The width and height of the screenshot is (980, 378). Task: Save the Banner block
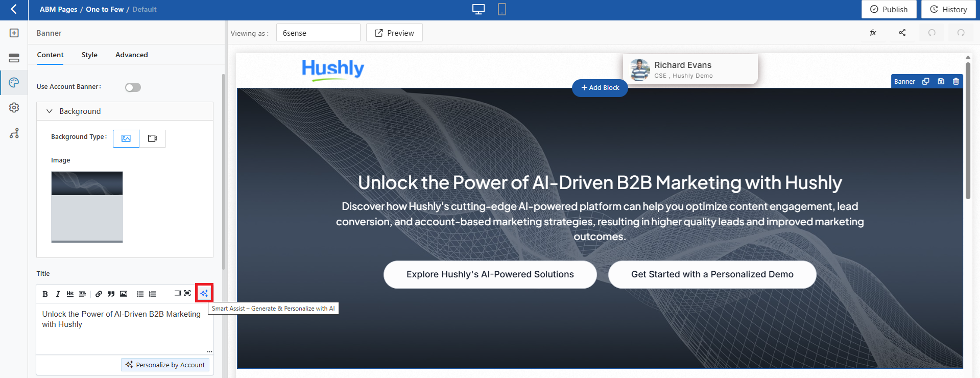941,81
